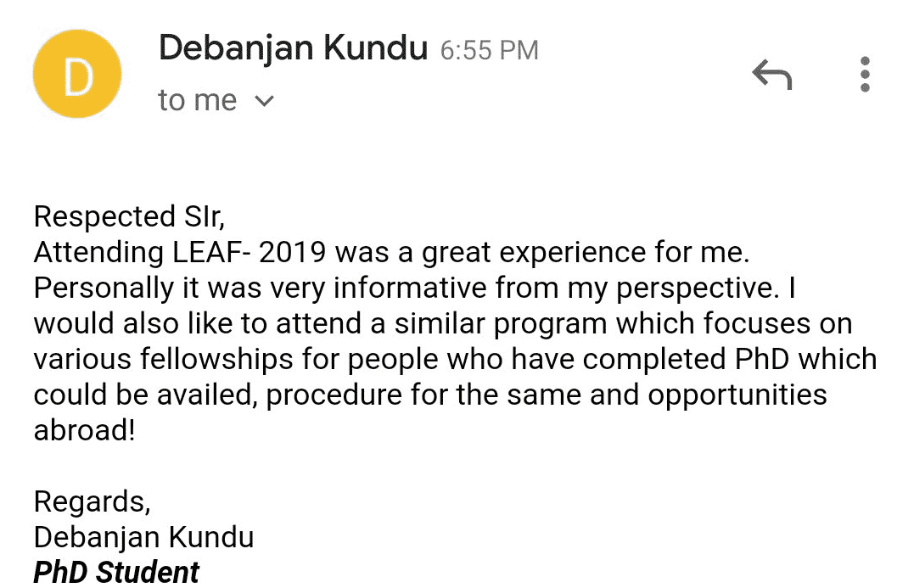
Task: Click the word 'opportunities' in the body
Action: [737, 395]
